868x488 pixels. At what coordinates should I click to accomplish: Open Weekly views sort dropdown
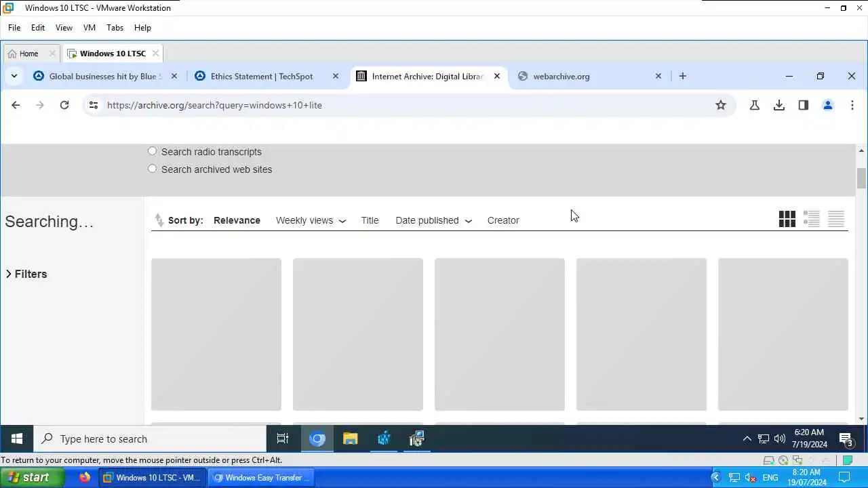(311, 220)
